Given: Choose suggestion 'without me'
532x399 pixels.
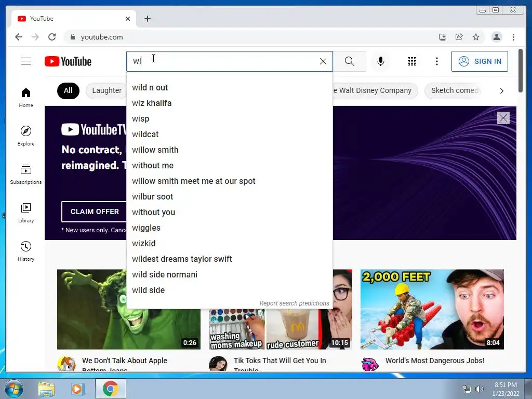Looking at the screenshot, I should (229, 166).
